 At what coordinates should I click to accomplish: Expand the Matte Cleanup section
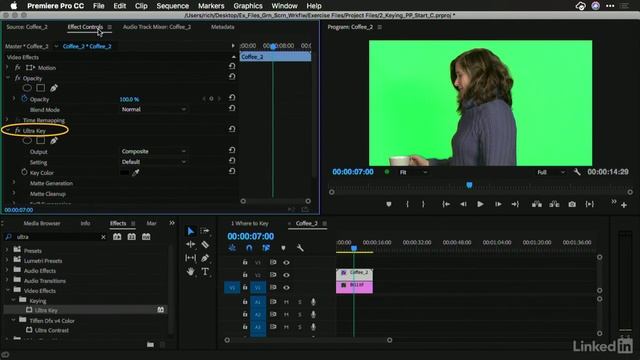pos(14,193)
